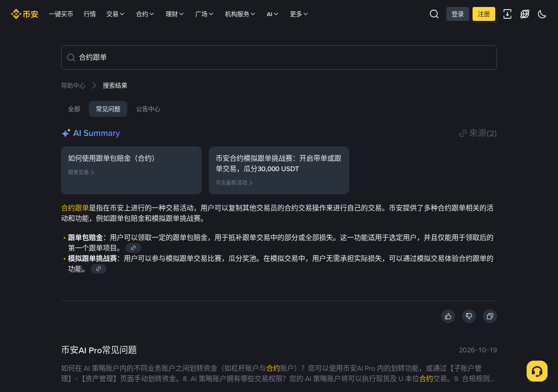Image resolution: width=558 pixels, height=392 pixels.
Task: Expand the 合约 dropdown menu
Action: click(145, 14)
